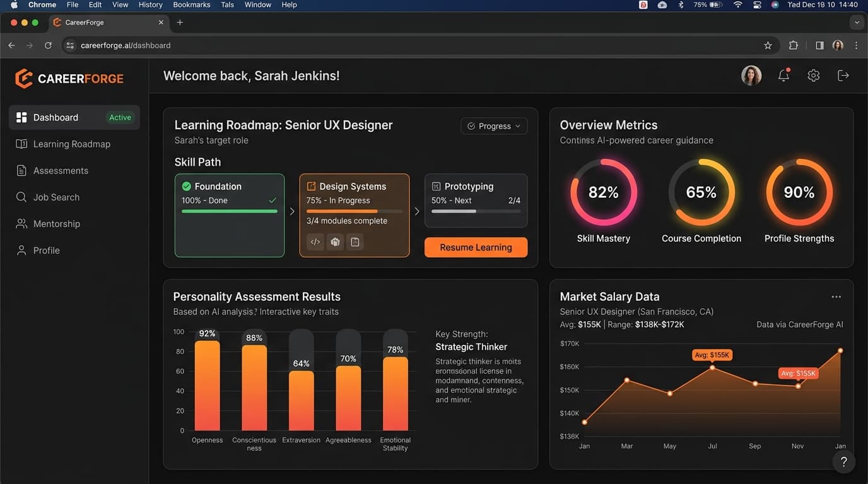Click the Resume Learning button
This screenshot has width=868, height=484.
[476, 247]
